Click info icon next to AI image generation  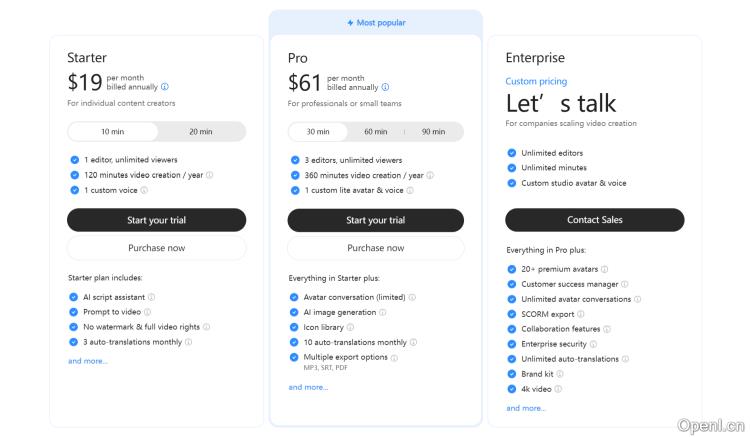(x=385, y=312)
